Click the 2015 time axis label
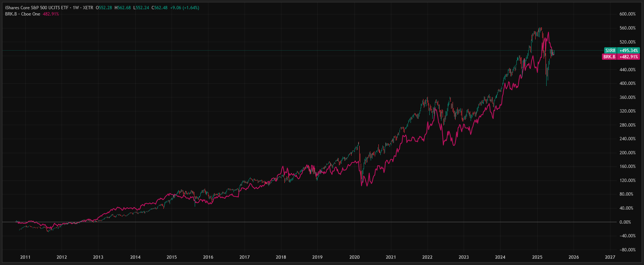 (x=172, y=257)
